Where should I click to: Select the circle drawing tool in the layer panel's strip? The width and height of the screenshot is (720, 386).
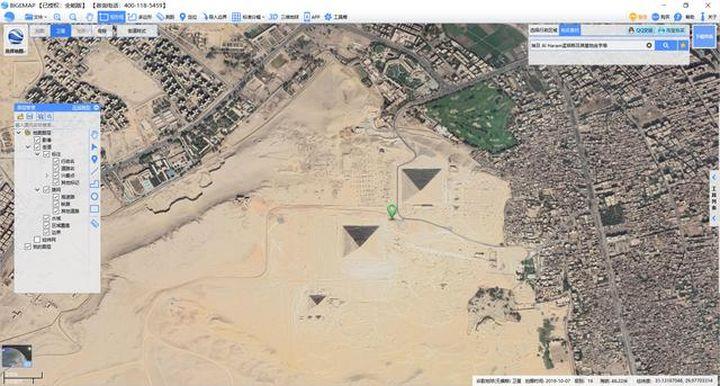pos(95,196)
